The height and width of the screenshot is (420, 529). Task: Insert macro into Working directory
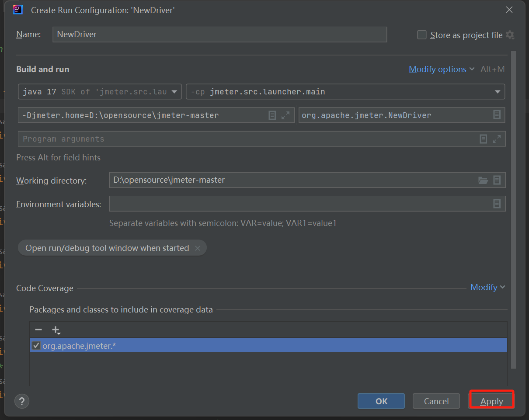497,180
